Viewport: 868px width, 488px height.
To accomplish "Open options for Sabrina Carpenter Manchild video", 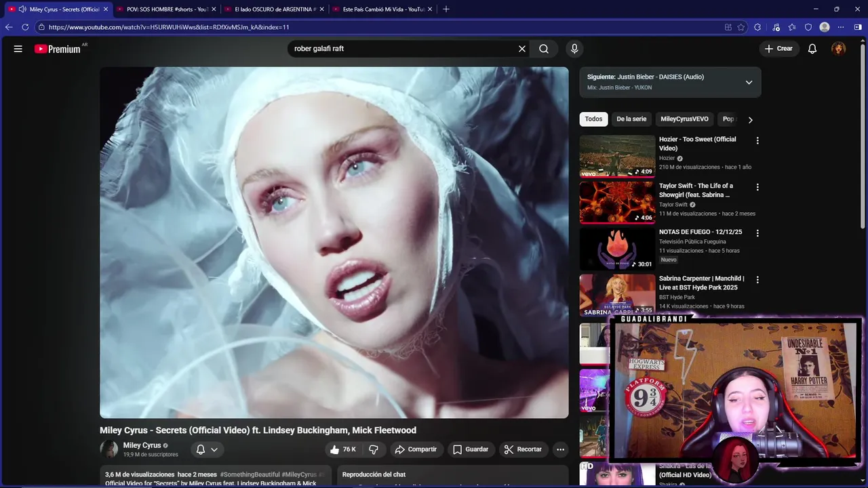I will [x=757, y=279].
